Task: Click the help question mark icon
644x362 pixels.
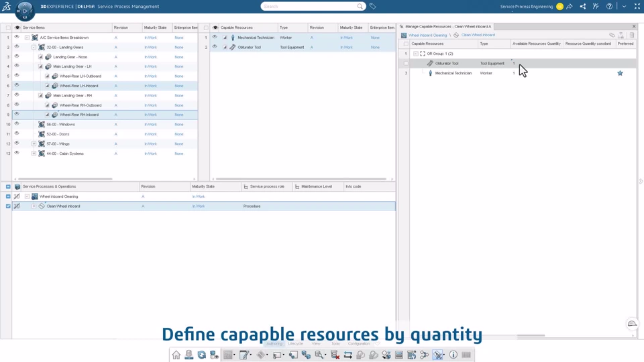Action: click(609, 6)
